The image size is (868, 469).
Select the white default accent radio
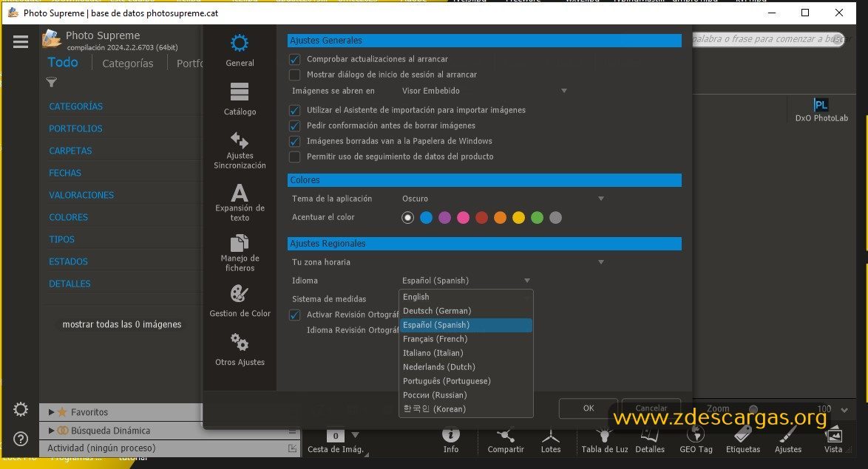tap(408, 217)
